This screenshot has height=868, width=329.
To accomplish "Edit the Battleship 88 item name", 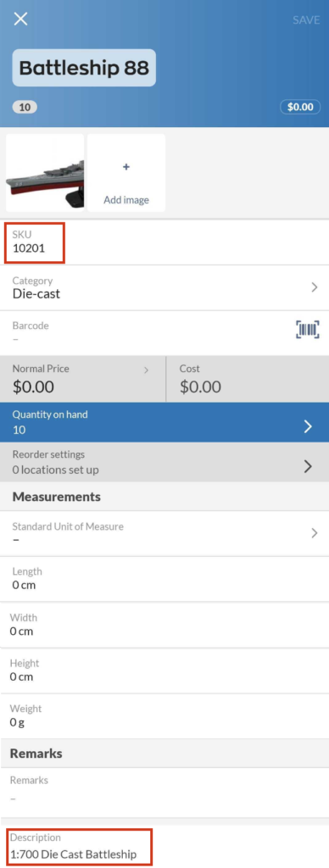I will (84, 68).
